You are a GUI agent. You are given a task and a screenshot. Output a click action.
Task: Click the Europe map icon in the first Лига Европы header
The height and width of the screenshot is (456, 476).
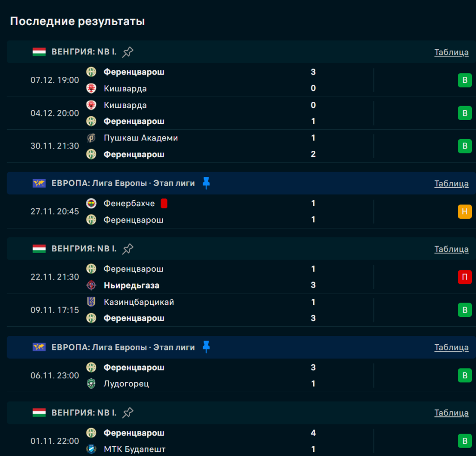click(x=39, y=183)
